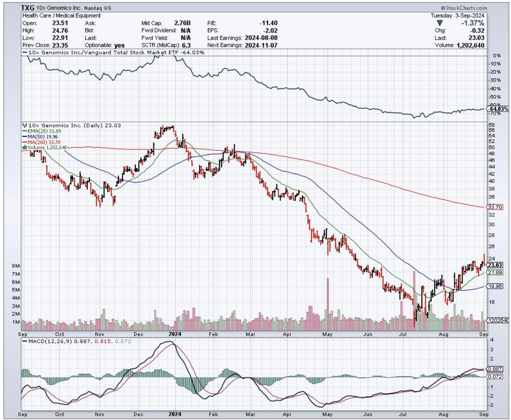
Task: Click the 23.03 last price axis tag
Action: (494, 265)
